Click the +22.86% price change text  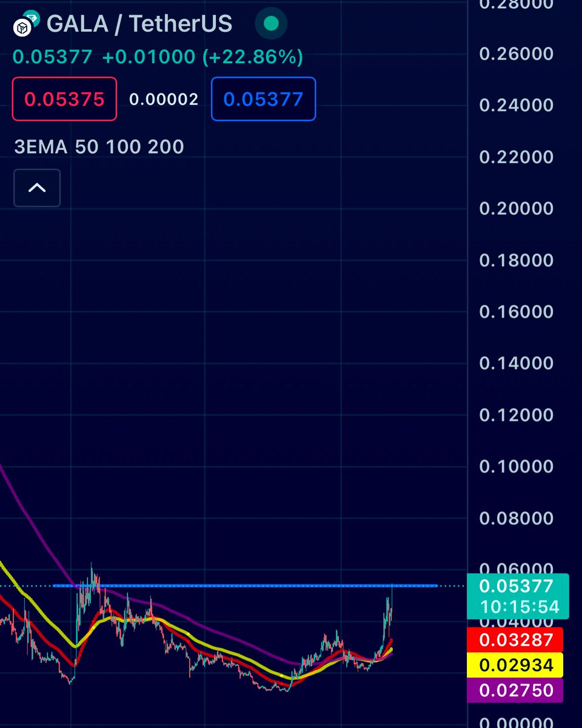253,58
